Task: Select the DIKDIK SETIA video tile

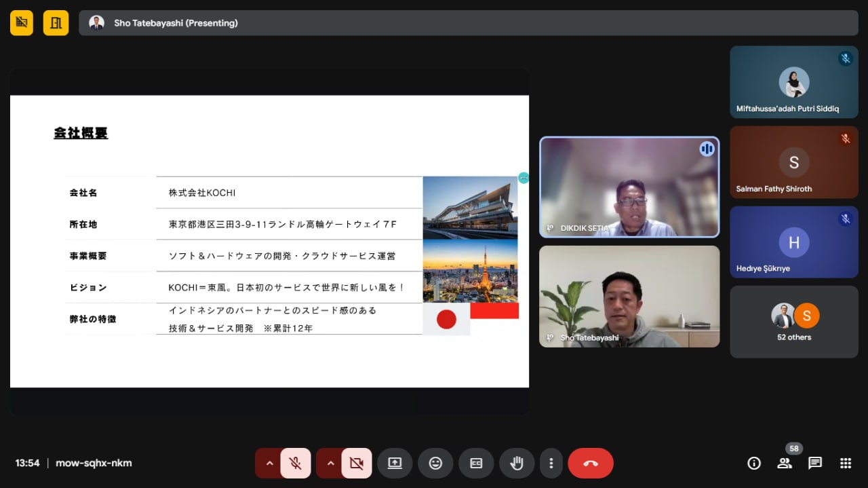Action: coord(629,187)
